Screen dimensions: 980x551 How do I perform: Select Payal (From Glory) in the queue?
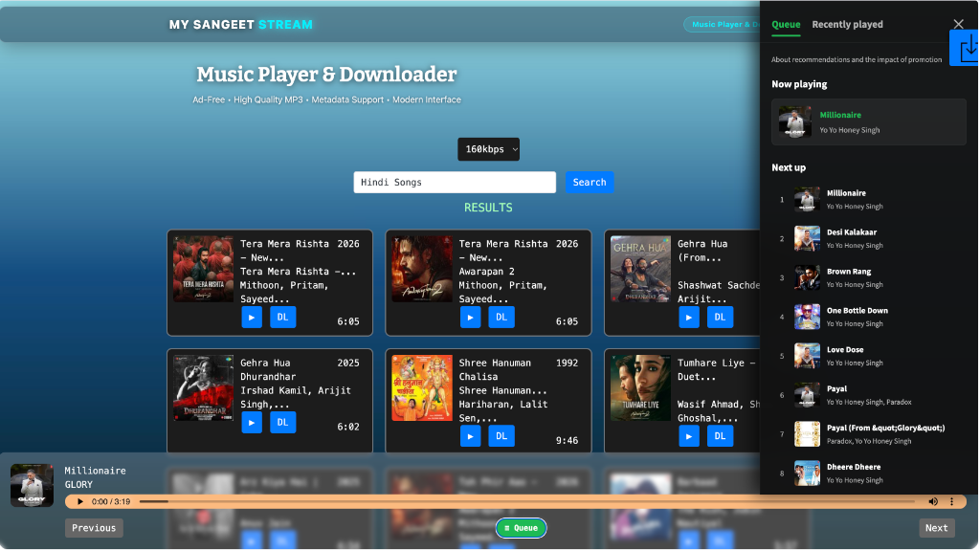pos(869,434)
